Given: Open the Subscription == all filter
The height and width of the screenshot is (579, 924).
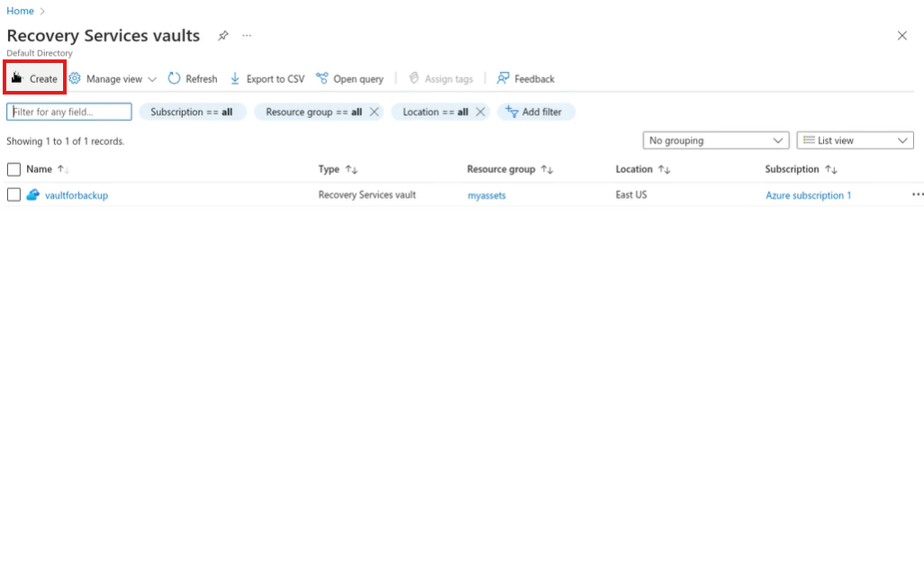Looking at the screenshot, I should tap(192, 112).
